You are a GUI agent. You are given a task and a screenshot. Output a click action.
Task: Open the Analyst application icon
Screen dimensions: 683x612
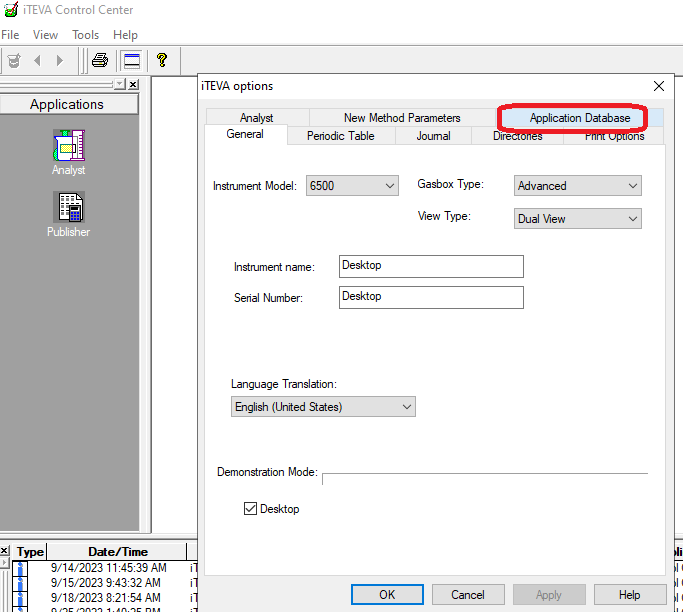pyautogui.click(x=68, y=148)
